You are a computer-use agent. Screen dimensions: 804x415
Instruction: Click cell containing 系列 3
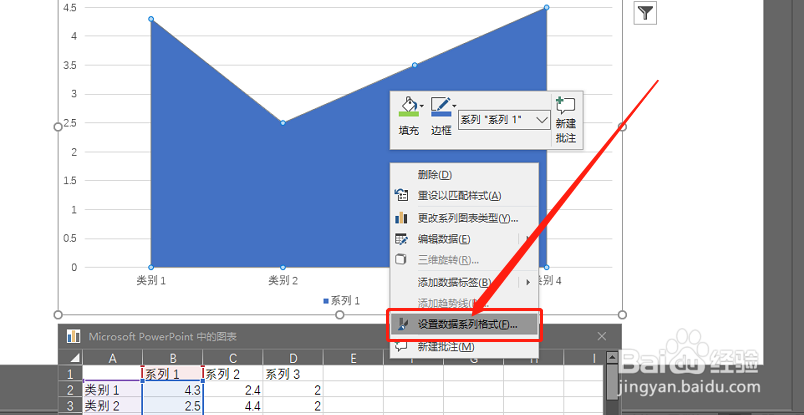293,374
